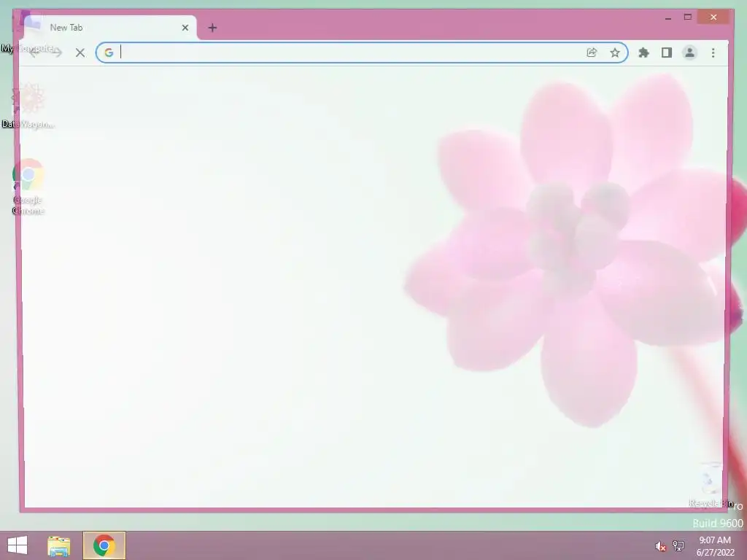Stop loading page with X button
Viewport: 747px width, 560px height.
[x=80, y=52]
